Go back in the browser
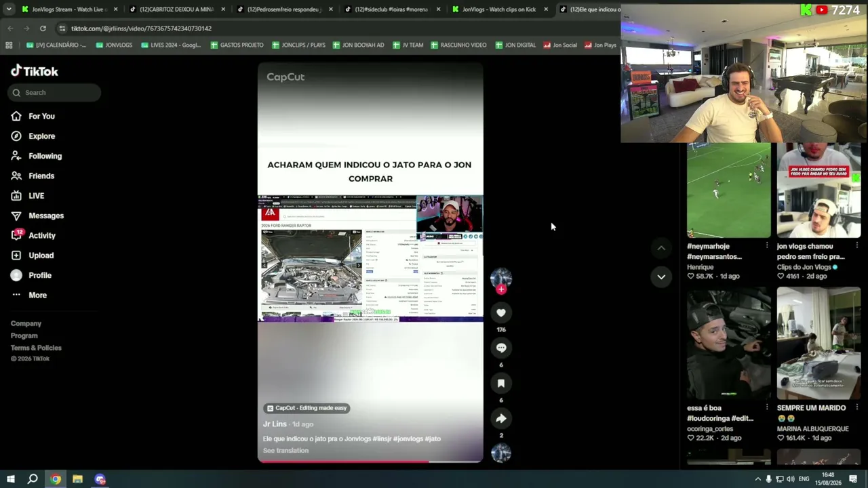 pos(10,28)
